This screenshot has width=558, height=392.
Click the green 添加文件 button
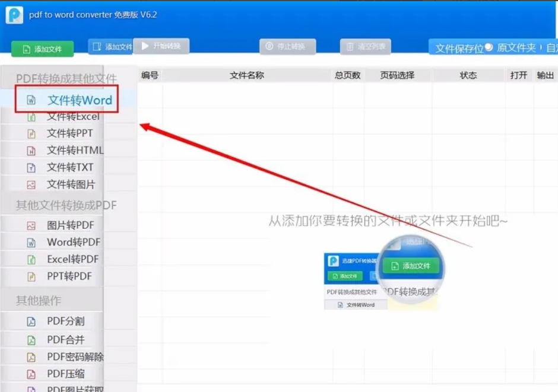click(x=42, y=49)
